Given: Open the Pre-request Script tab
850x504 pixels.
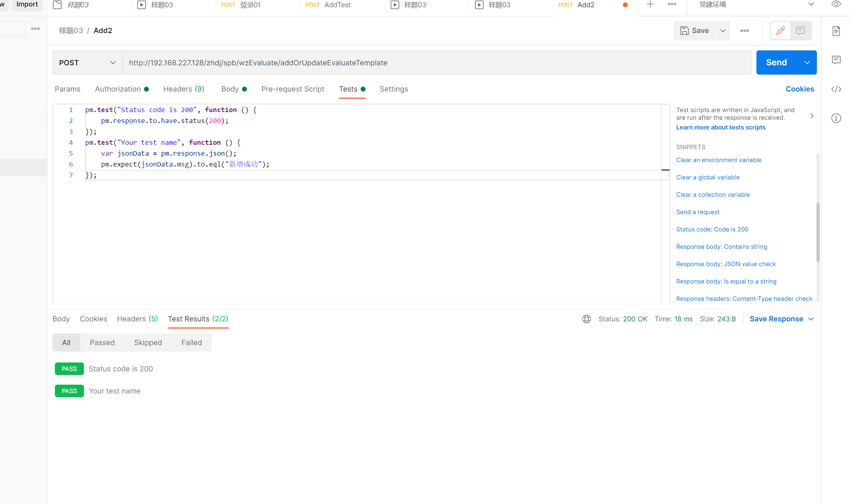Looking at the screenshot, I should click(x=292, y=89).
